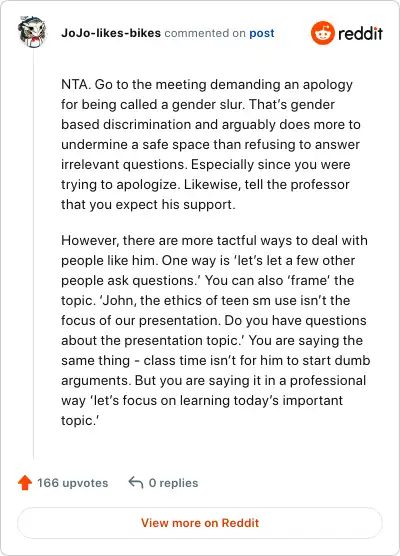This screenshot has height=556, width=400.
Task: Click the "commented on" header text
Action: point(205,33)
